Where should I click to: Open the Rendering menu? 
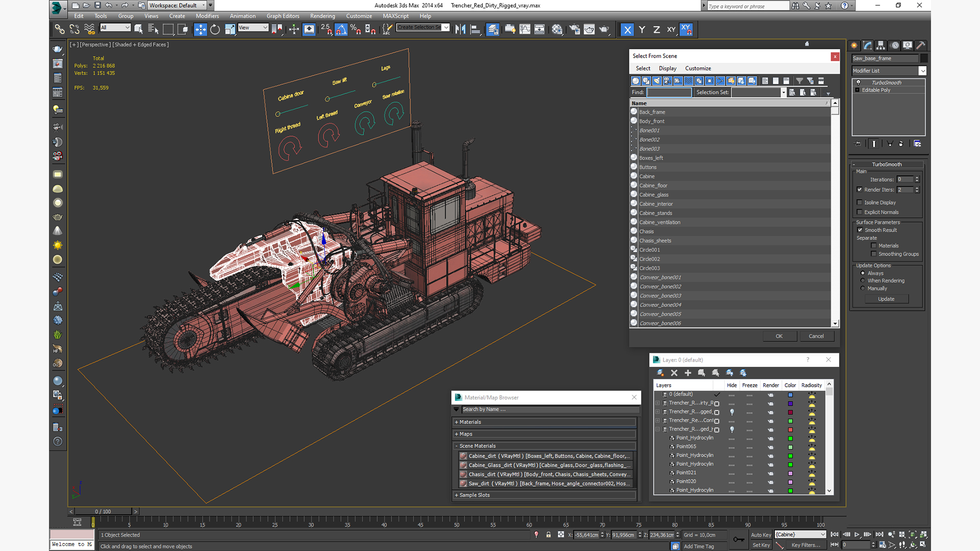point(323,16)
